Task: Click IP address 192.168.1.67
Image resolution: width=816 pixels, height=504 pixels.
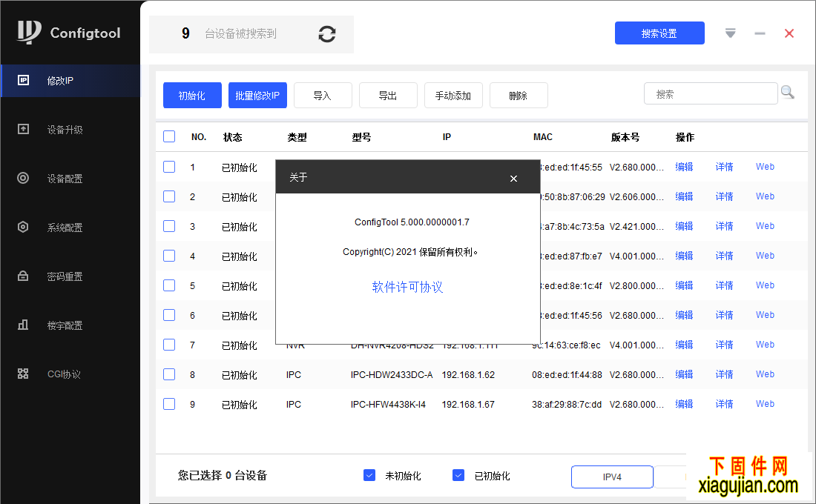Action: tap(468, 404)
